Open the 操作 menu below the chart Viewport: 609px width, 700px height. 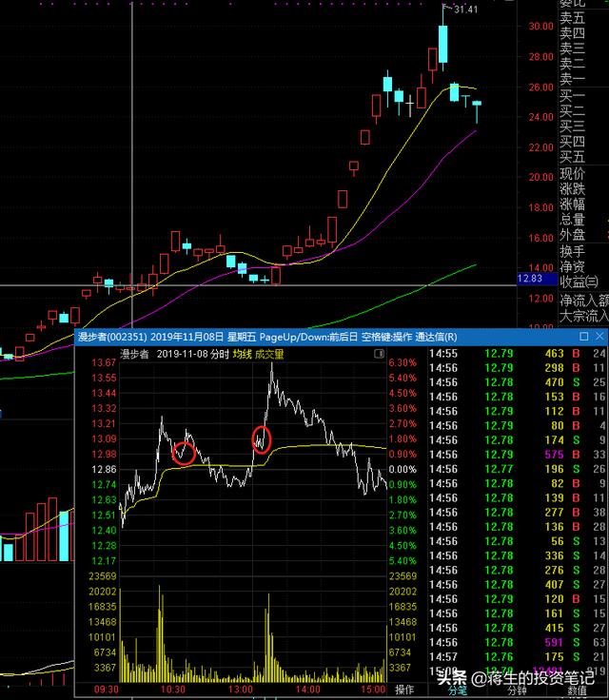tap(405, 689)
